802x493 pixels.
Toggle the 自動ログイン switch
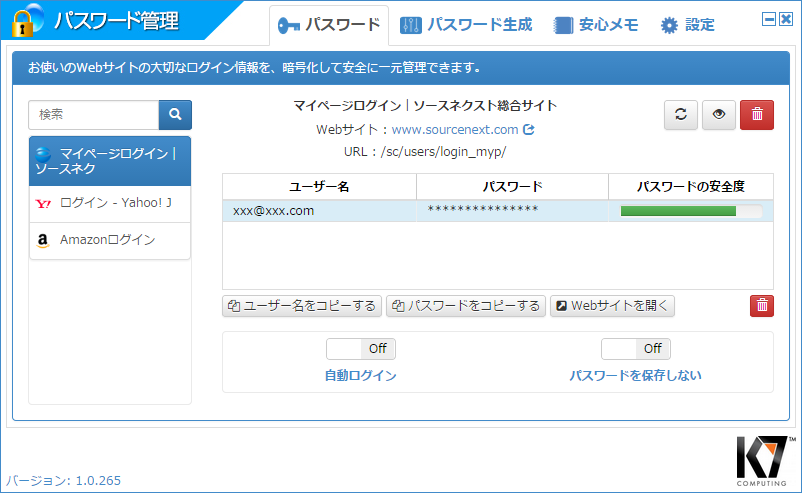coord(361,349)
